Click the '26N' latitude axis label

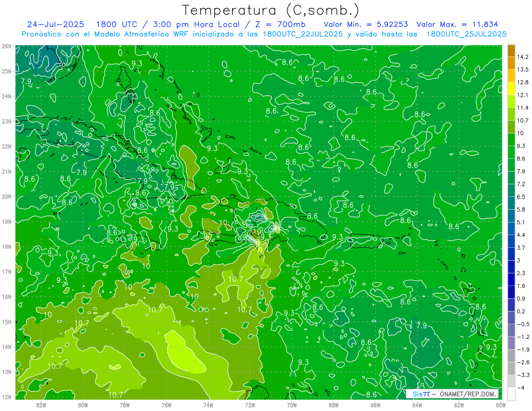pyautogui.click(x=7, y=46)
